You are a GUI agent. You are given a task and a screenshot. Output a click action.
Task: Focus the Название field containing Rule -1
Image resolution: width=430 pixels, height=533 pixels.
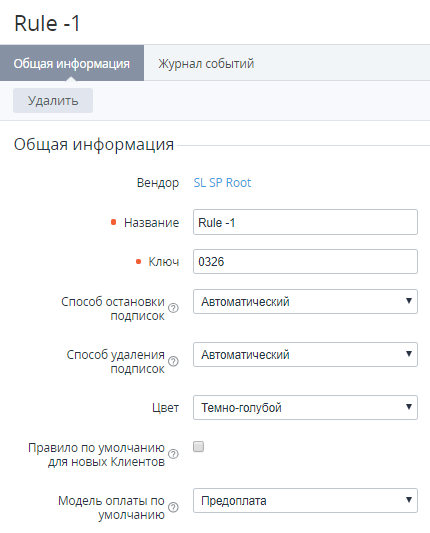tap(305, 222)
